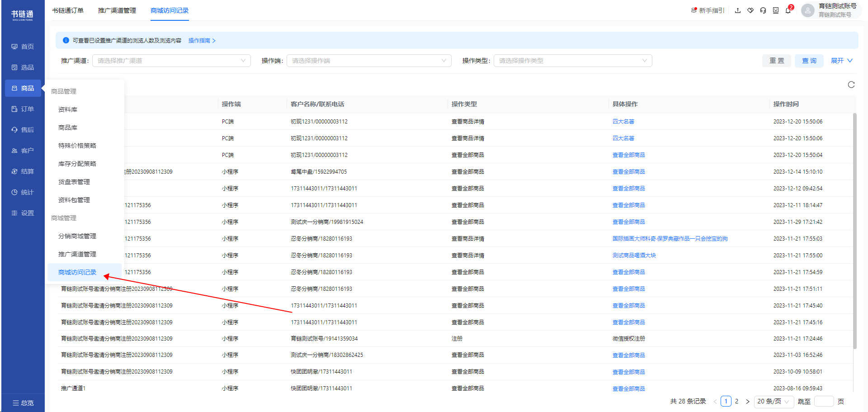
Task: Click the info icon in the blue banner
Action: [66, 40]
